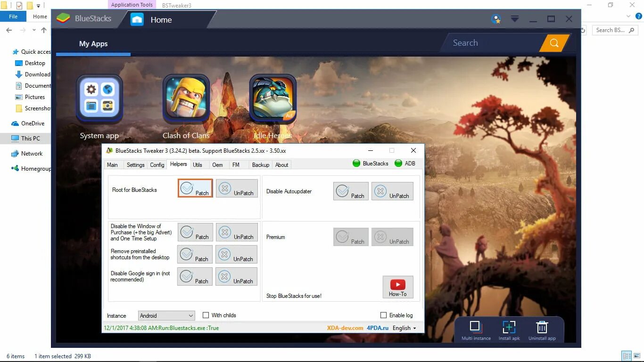UnPatch Disable Autoupdater
The height and width of the screenshot is (362, 644).
[392, 191]
